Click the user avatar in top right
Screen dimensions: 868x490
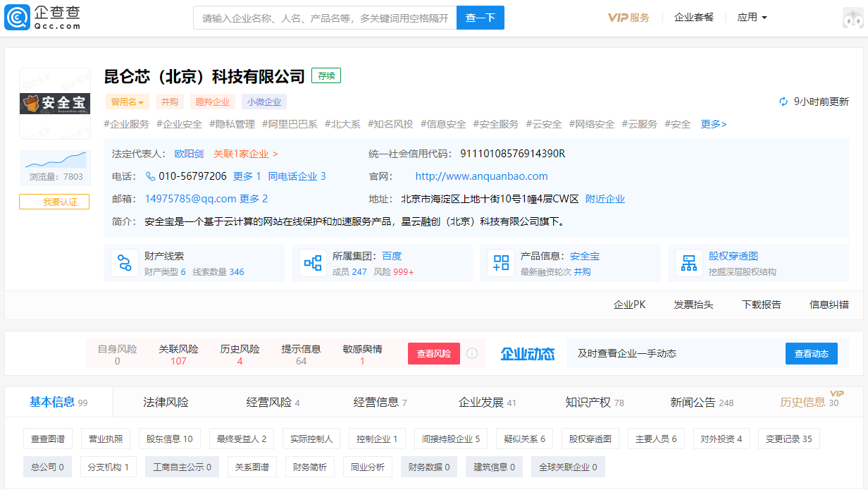tap(853, 18)
